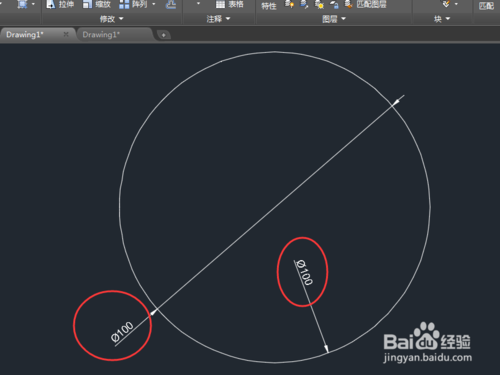Expand the 块 (Block) panel
This screenshot has width=500, height=375.
tap(442, 19)
